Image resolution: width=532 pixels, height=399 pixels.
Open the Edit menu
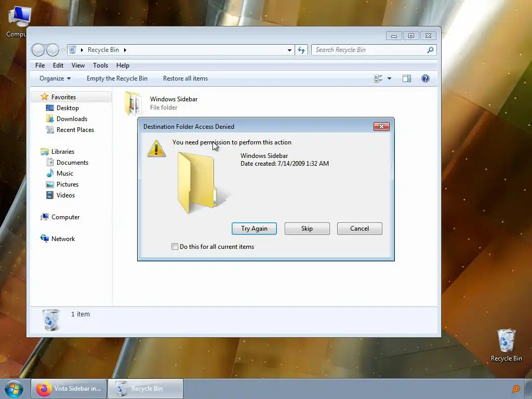[x=58, y=65]
